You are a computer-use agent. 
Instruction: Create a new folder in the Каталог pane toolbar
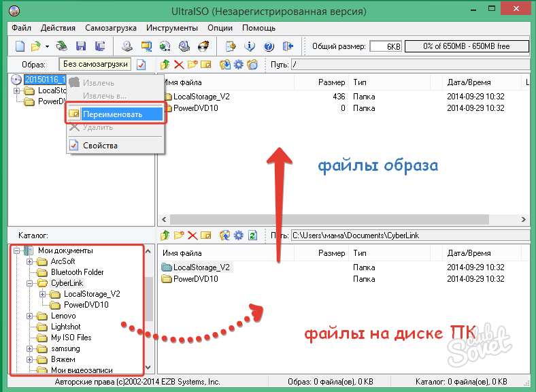point(179,235)
